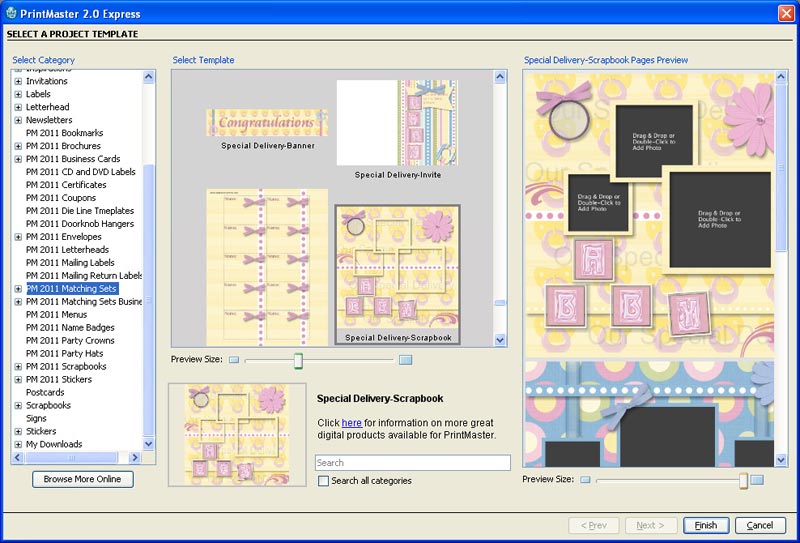Click the Finish button
The width and height of the screenshot is (800, 543).
point(706,525)
